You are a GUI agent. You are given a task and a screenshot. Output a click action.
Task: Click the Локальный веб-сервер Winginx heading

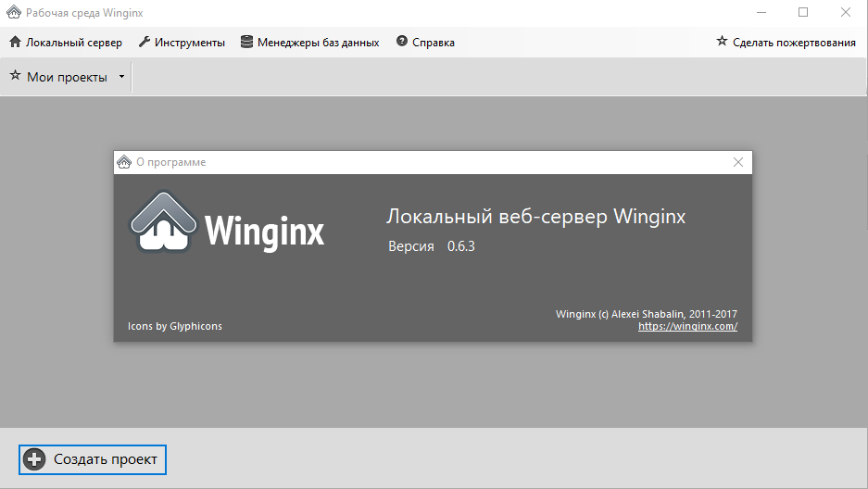click(x=535, y=217)
